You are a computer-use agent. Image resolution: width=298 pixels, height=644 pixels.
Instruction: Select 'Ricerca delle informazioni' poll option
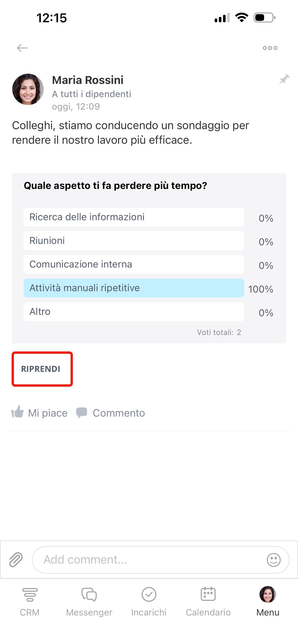[x=134, y=217]
